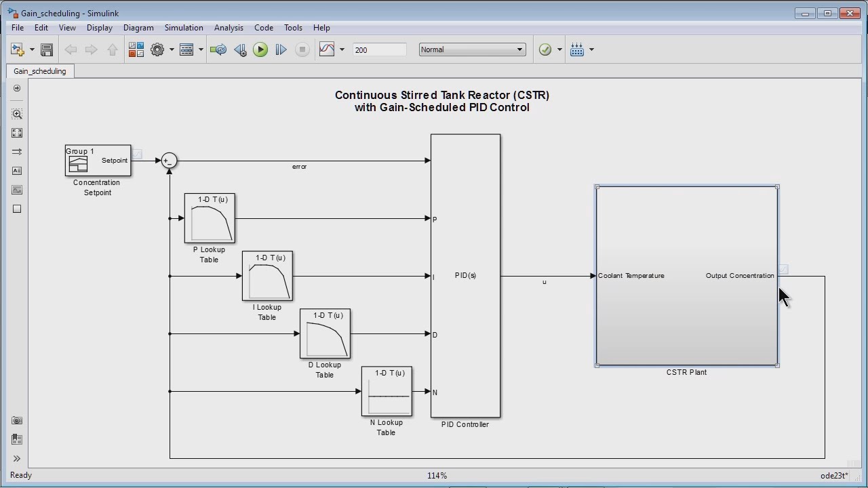Image resolution: width=868 pixels, height=488 pixels.
Task: Open Model Configuration Parameters gear icon
Action: click(x=157, y=49)
